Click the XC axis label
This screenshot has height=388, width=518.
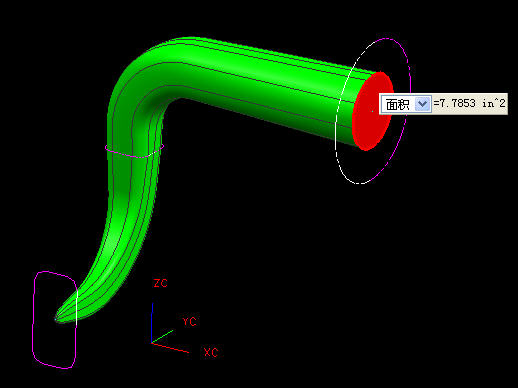211,352
